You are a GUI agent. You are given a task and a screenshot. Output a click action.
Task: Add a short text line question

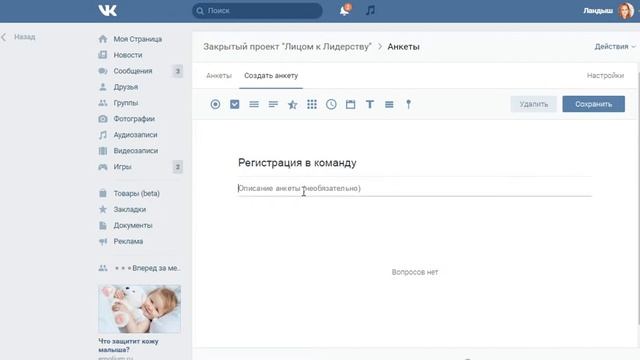pos(254,104)
